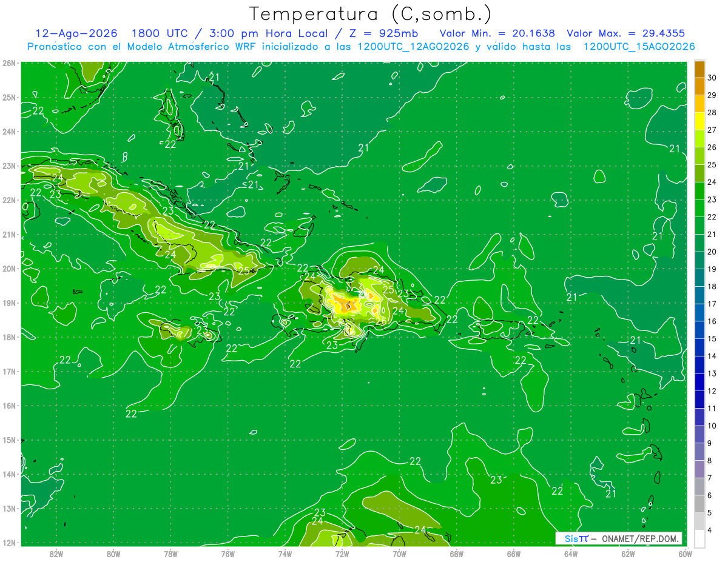Click the '14N' latitude axis label
This screenshot has height=562, width=728.
click(x=9, y=474)
